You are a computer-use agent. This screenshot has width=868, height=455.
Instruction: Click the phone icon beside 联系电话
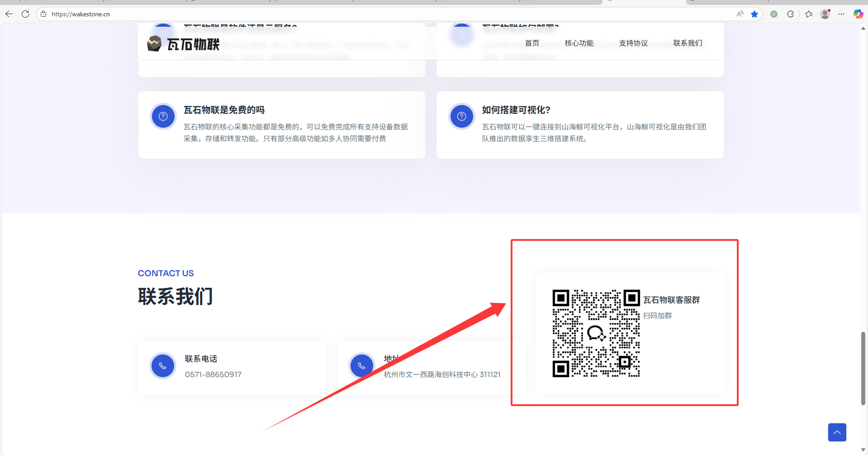coord(163,366)
